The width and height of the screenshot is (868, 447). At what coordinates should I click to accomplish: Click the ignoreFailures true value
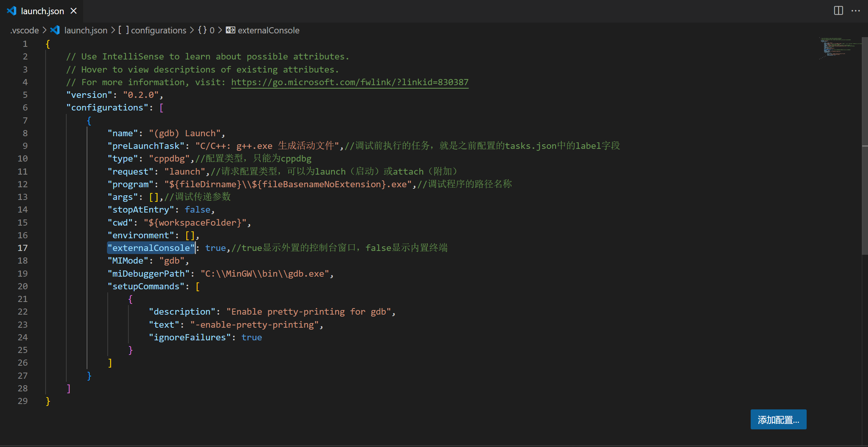[252, 337]
